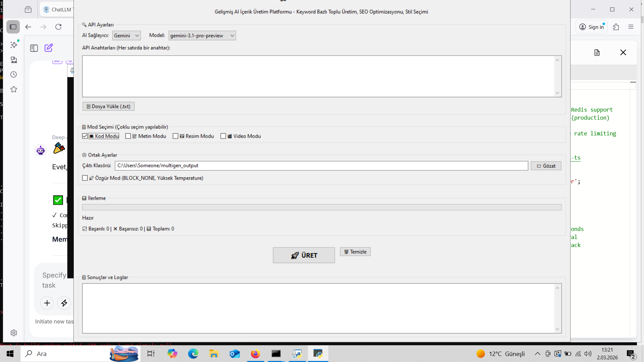Enable the Resim Modu checkbox
This screenshot has height=362, width=644.
point(175,136)
